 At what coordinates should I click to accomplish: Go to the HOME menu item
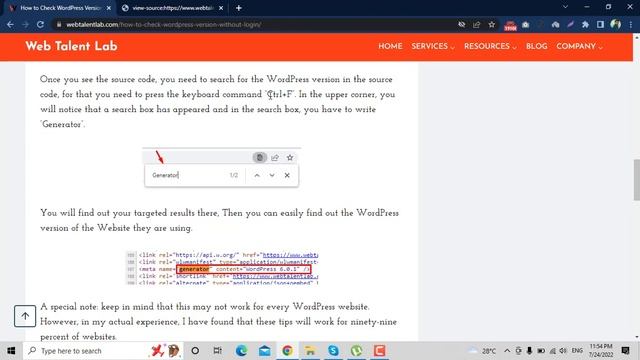(390, 46)
